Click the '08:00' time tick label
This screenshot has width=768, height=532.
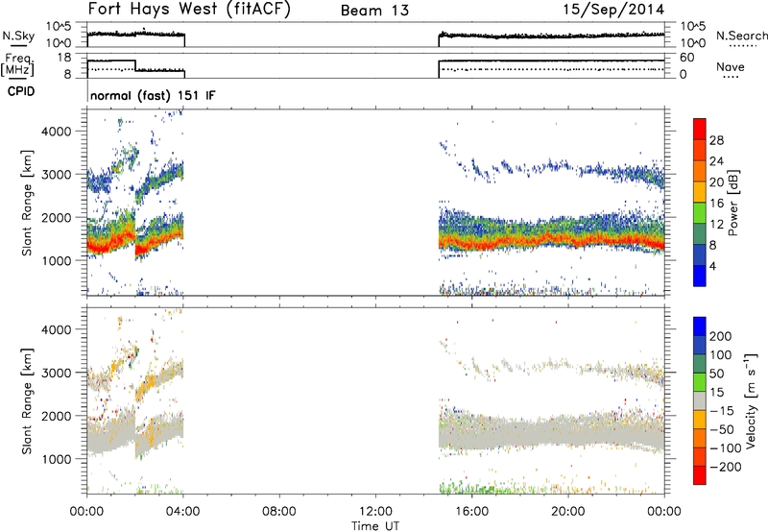pos(278,512)
